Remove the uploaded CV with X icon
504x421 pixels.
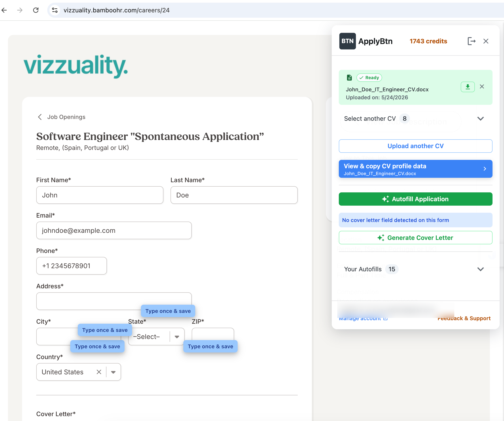pyautogui.click(x=482, y=86)
